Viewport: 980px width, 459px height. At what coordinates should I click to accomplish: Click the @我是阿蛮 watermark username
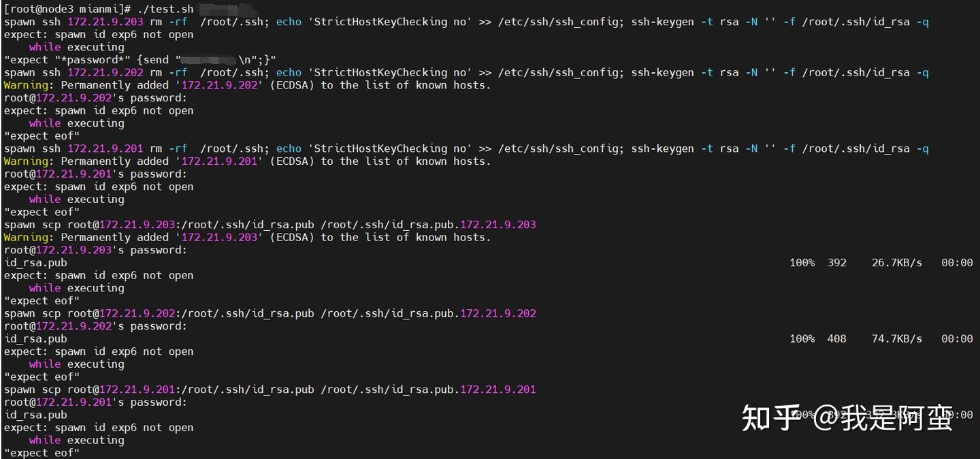tap(882, 417)
